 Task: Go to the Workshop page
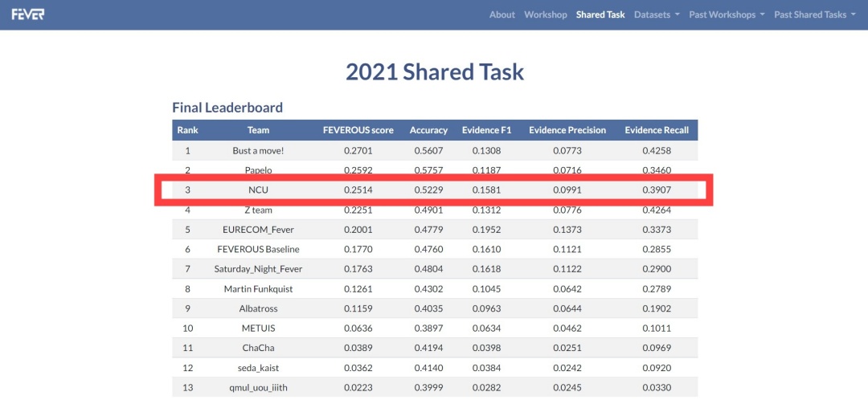tap(545, 14)
